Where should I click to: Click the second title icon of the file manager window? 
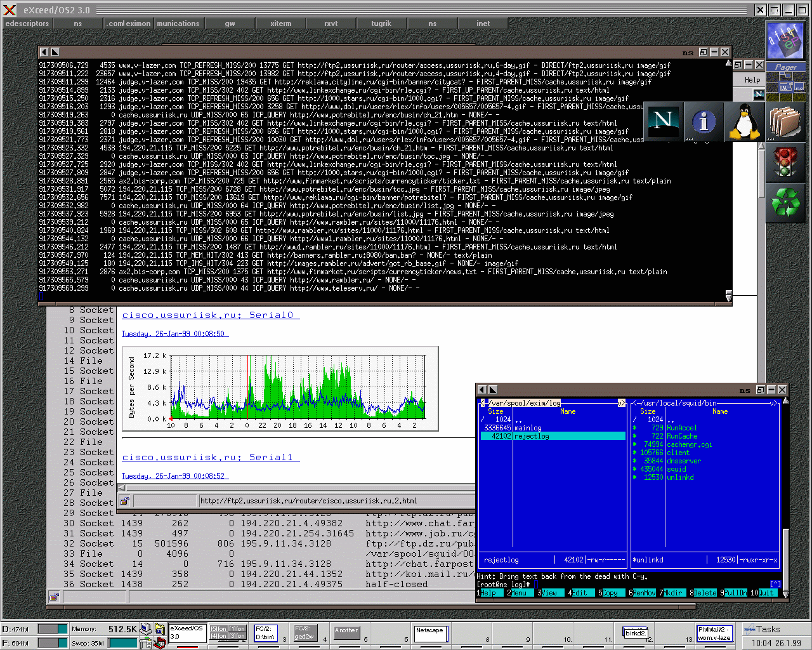[493, 390]
